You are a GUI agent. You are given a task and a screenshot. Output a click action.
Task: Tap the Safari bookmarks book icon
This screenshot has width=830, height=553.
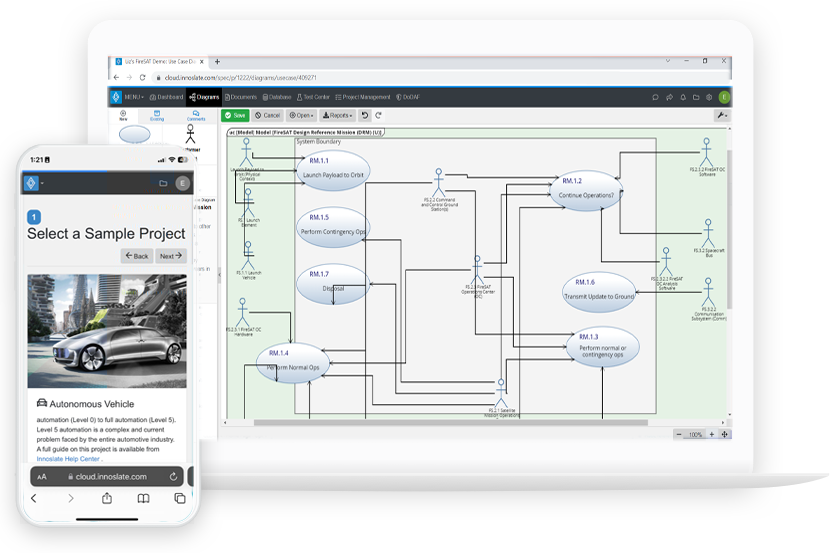click(143, 498)
